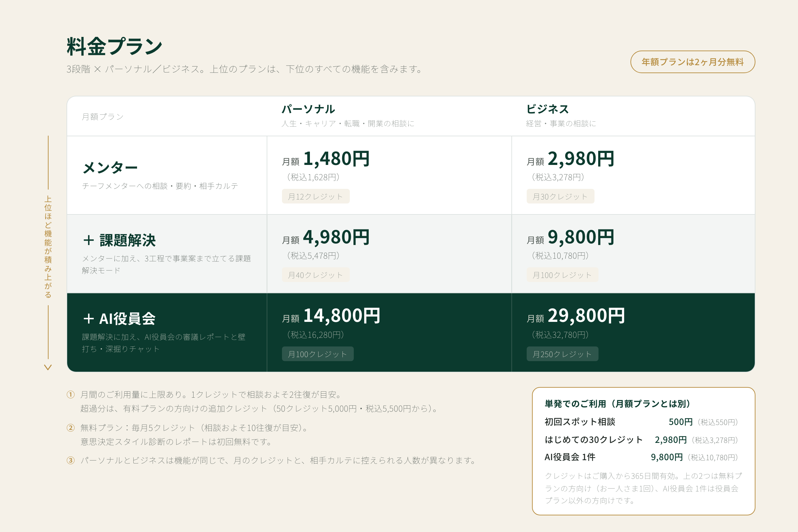Click the plus sign beside 課題解決

click(88, 240)
